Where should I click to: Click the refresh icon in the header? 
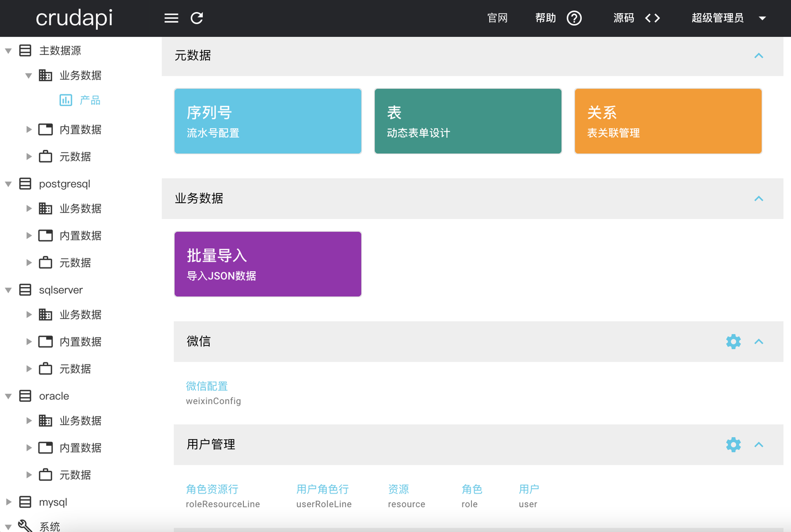197,18
